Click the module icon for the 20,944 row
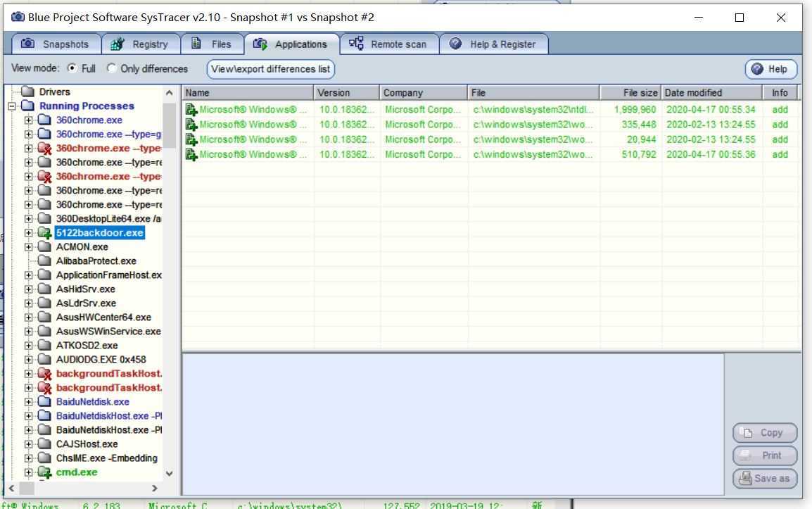 191,140
